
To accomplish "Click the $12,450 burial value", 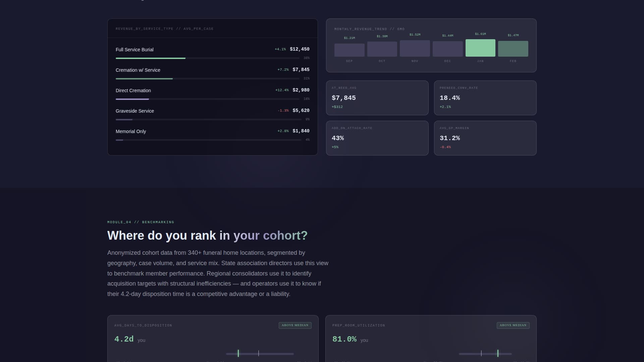I will tap(300, 49).
